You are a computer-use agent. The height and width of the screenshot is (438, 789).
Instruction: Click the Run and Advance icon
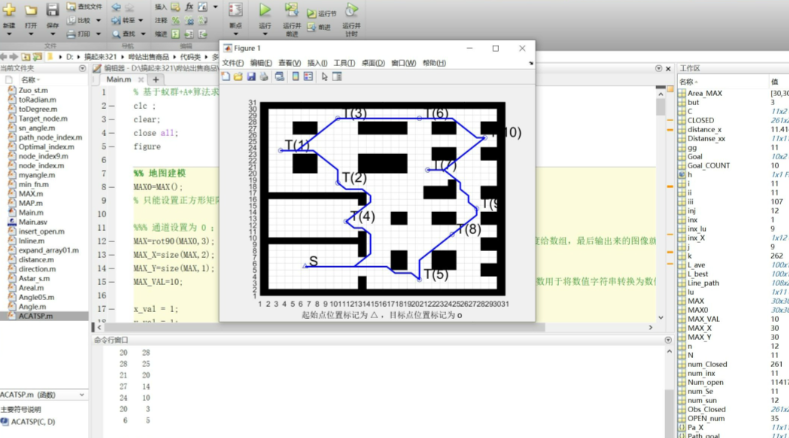click(x=292, y=12)
